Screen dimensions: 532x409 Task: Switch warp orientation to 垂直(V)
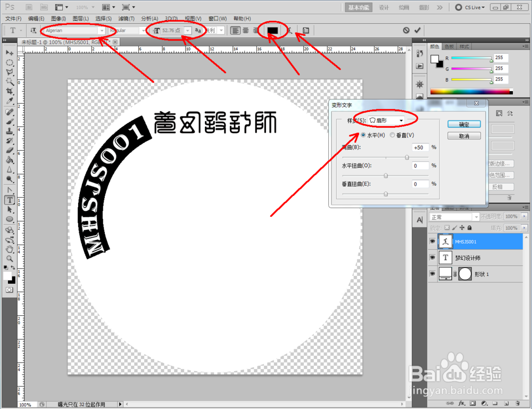coord(393,135)
